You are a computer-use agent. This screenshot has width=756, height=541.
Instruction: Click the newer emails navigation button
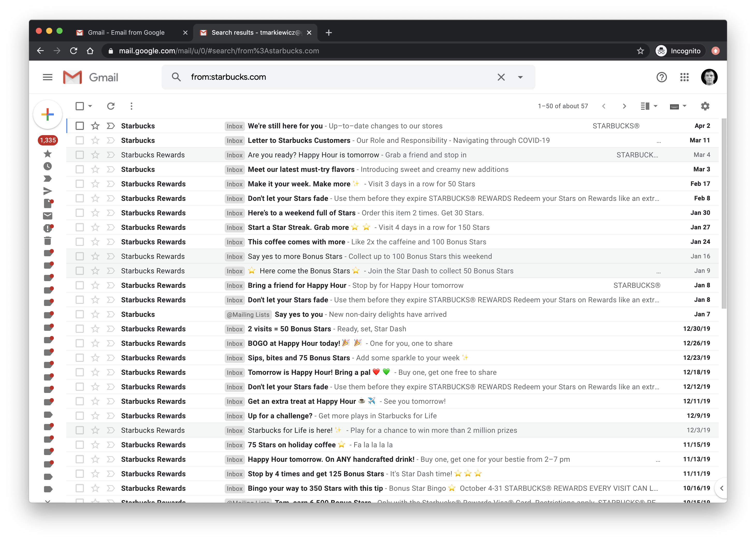[x=602, y=106]
